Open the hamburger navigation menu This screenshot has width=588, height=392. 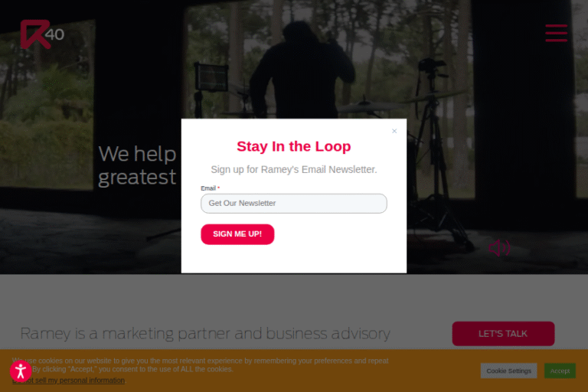(556, 33)
